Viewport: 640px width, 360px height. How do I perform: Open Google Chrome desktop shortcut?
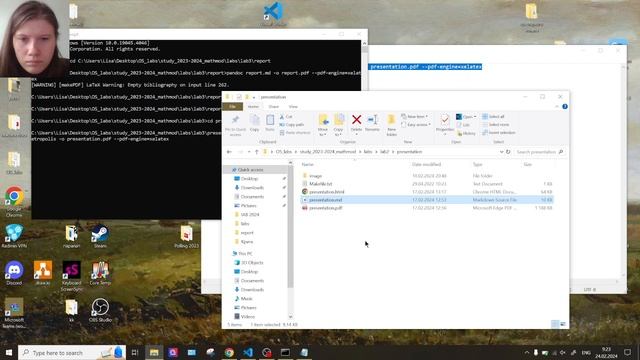[14, 202]
